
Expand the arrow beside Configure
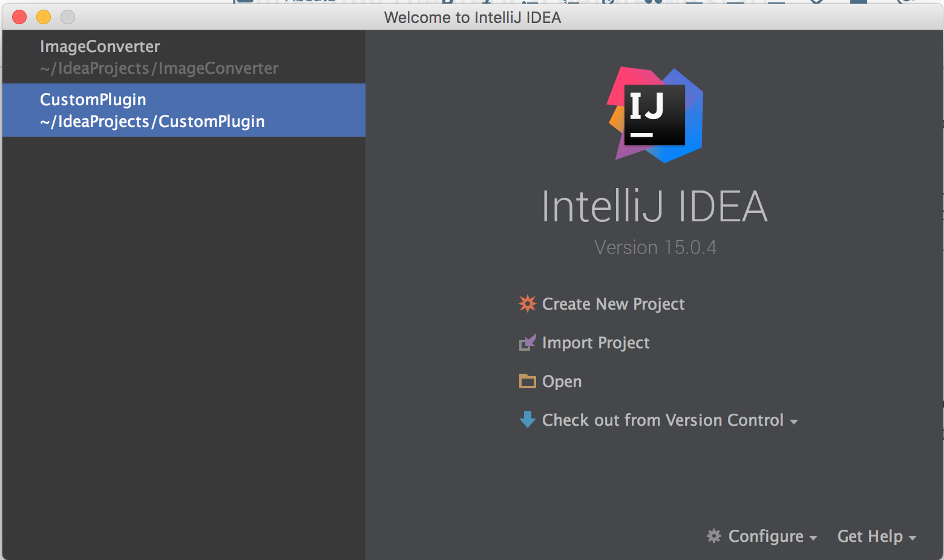coord(813,538)
